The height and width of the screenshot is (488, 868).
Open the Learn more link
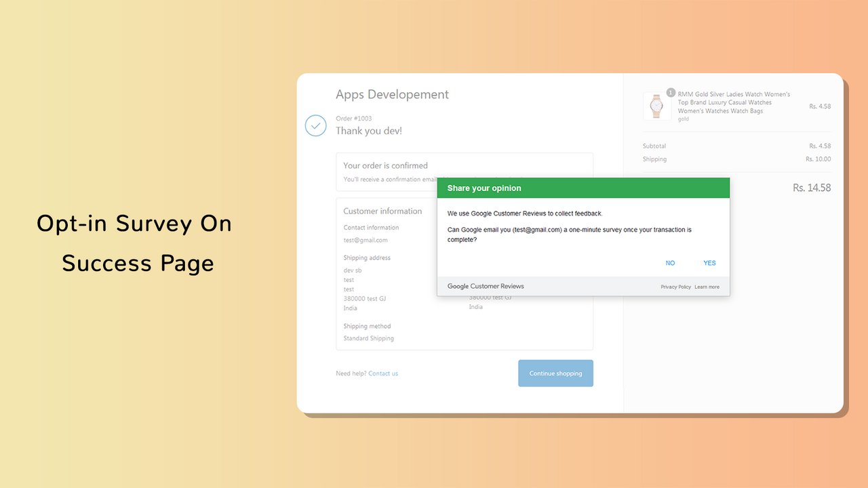coord(707,287)
